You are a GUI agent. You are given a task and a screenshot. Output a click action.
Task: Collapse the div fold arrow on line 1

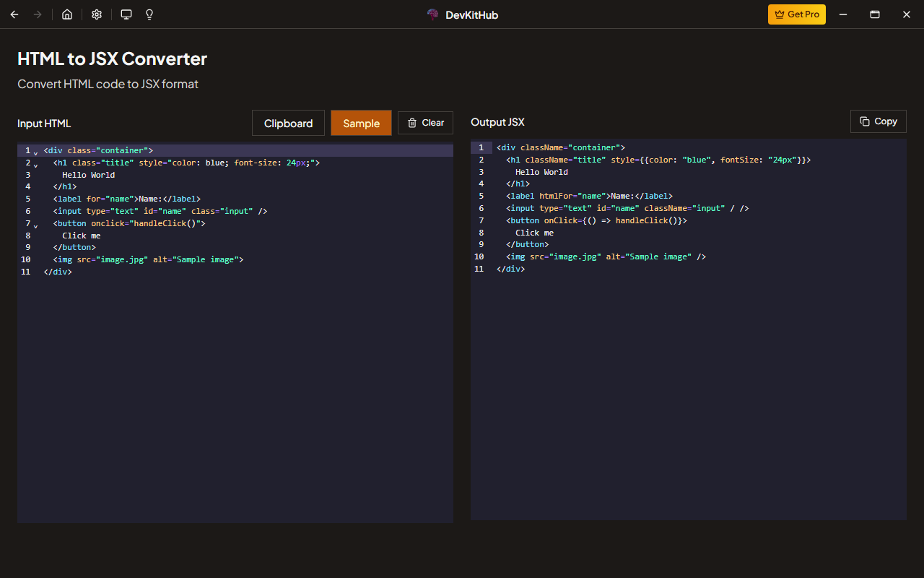pyautogui.click(x=36, y=152)
